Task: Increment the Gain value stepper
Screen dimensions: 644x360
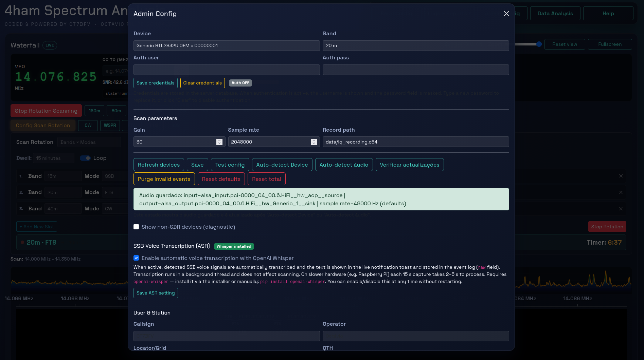Action: [219, 140]
